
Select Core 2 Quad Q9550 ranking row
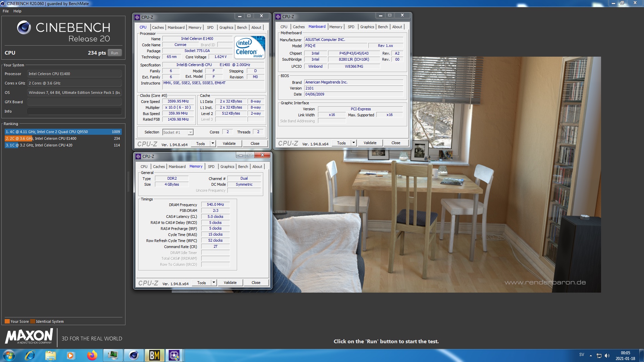pos(63,132)
